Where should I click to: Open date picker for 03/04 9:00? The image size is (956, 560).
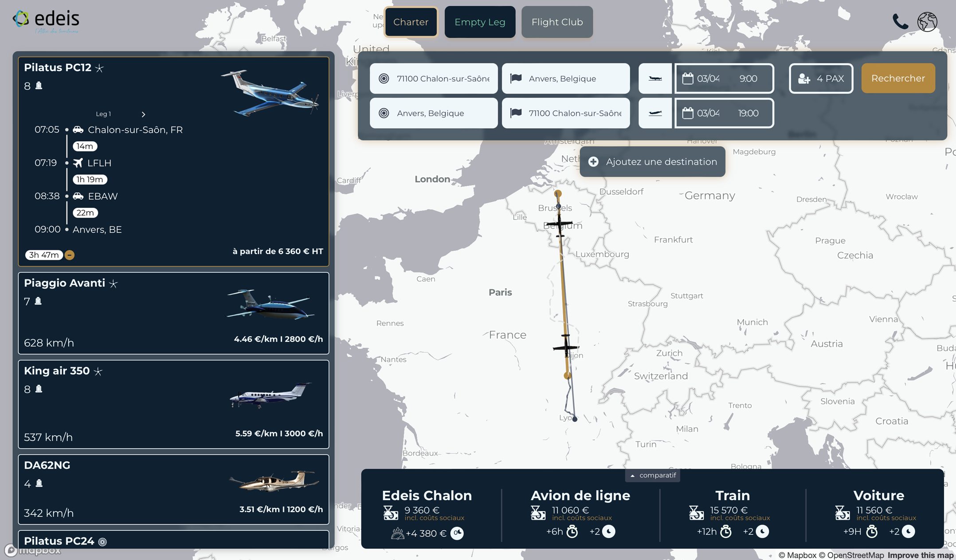[x=724, y=78]
